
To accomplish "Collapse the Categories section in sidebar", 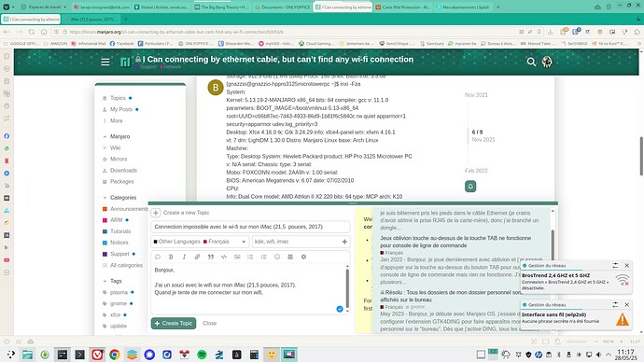I will coord(105,198).
